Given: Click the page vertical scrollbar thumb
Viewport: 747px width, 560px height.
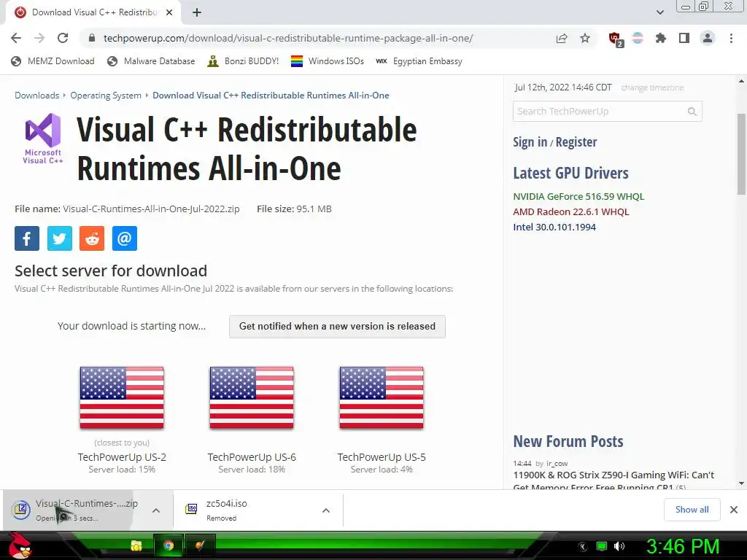Looking at the screenshot, I should [741, 154].
